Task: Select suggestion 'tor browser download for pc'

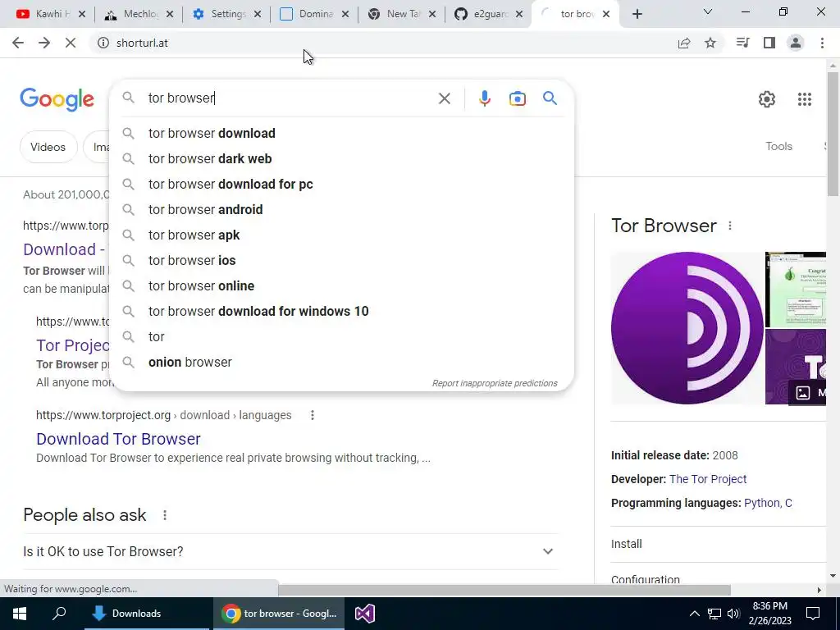Action: [342, 185]
